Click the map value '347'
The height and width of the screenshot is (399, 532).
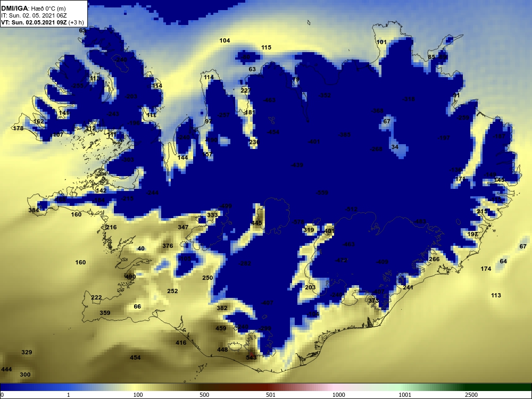[183, 227]
